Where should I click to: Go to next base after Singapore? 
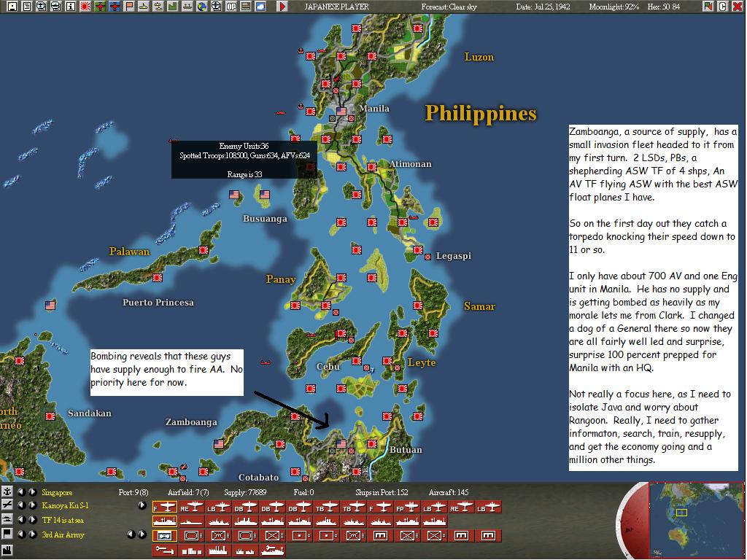coord(32,492)
